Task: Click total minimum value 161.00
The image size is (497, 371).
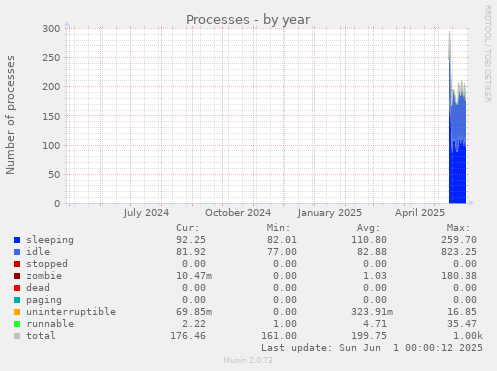Action: 279,336
